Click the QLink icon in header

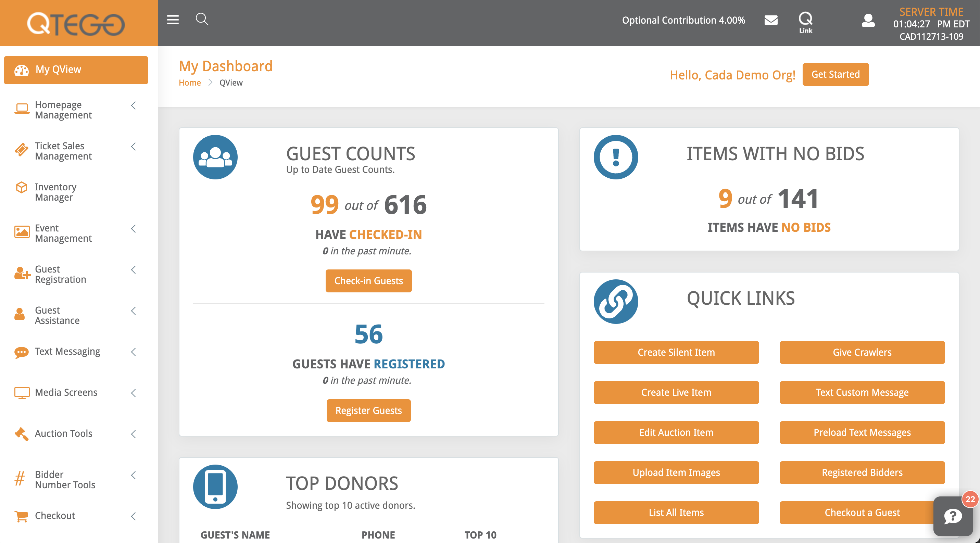pyautogui.click(x=805, y=22)
